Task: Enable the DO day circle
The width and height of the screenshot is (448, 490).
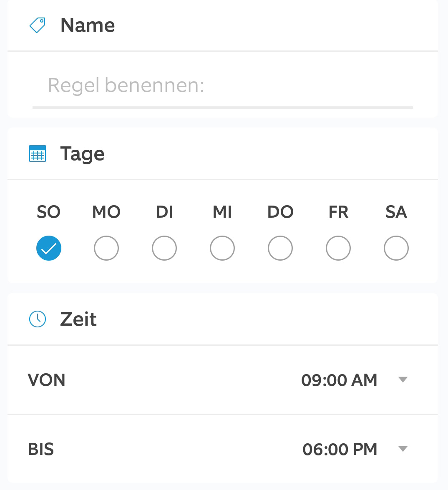Action: (x=280, y=248)
